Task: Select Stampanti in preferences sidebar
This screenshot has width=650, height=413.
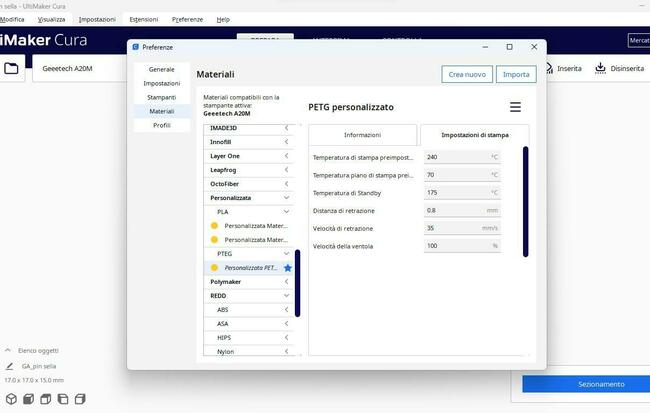Action: (161, 97)
